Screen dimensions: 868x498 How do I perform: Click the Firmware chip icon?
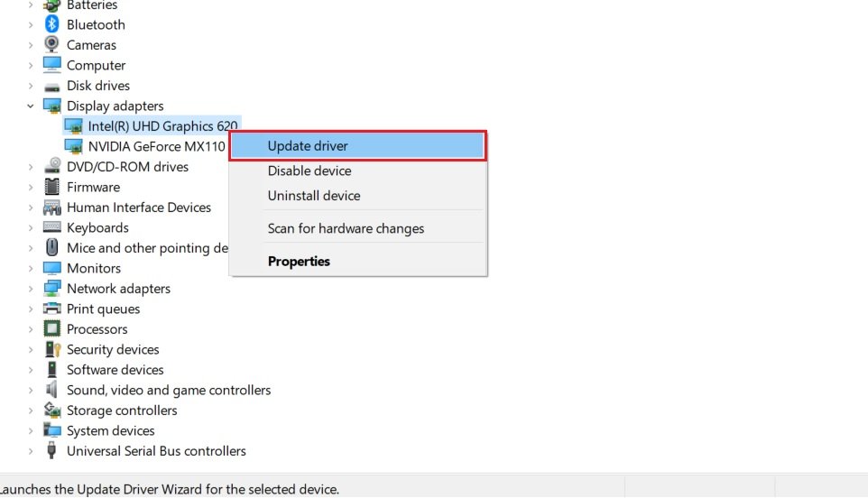(52, 187)
